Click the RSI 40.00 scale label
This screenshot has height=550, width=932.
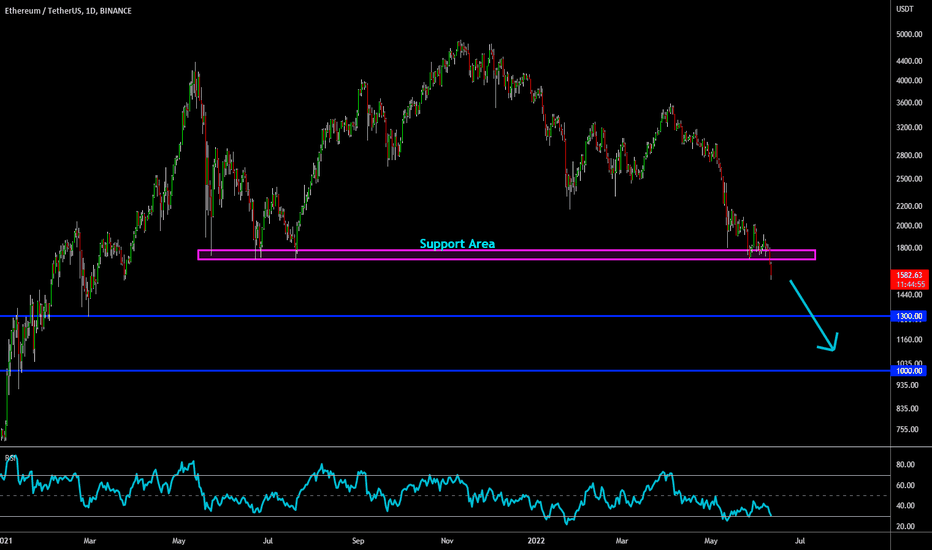click(x=905, y=506)
